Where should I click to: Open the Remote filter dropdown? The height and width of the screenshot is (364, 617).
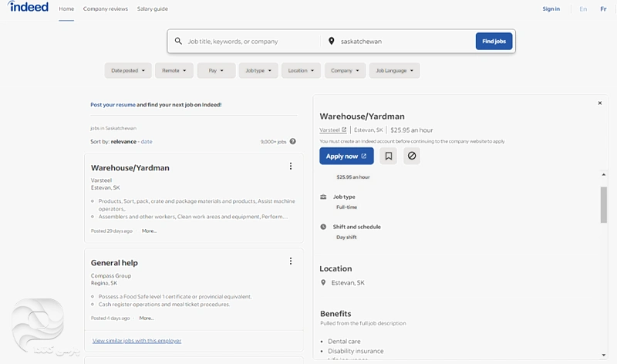pos(174,71)
